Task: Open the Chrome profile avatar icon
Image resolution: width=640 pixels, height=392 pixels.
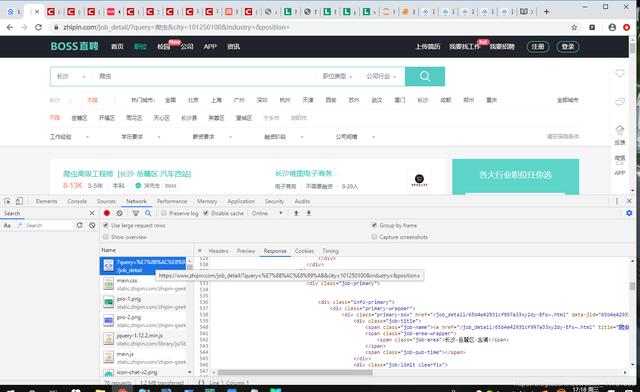Action: (612, 27)
